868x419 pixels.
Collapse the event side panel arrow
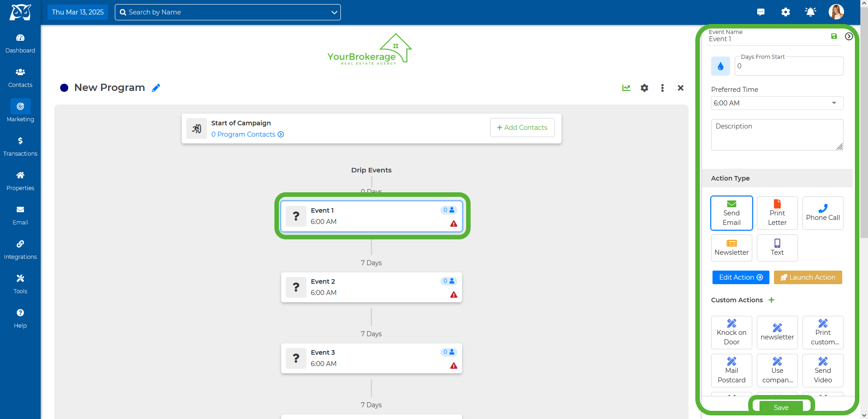[x=849, y=36]
